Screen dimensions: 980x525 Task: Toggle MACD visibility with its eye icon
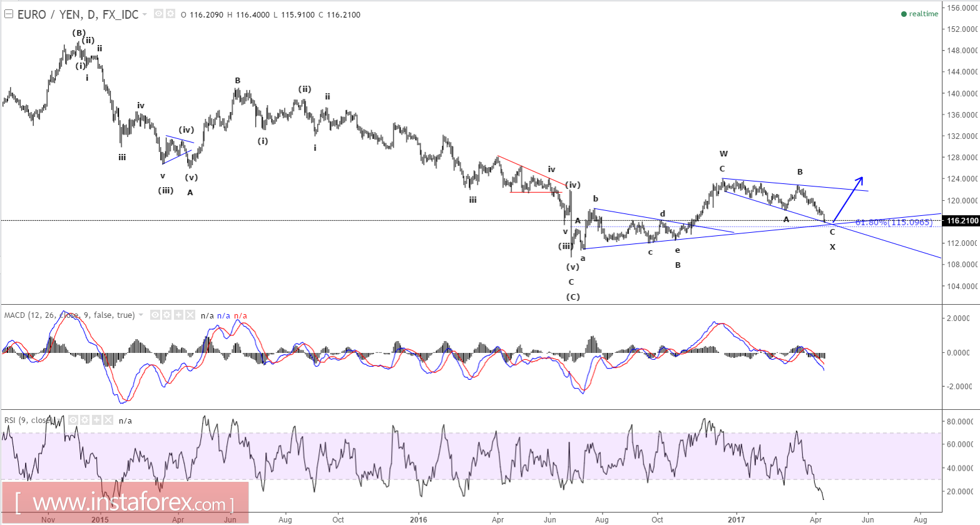tap(155, 315)
